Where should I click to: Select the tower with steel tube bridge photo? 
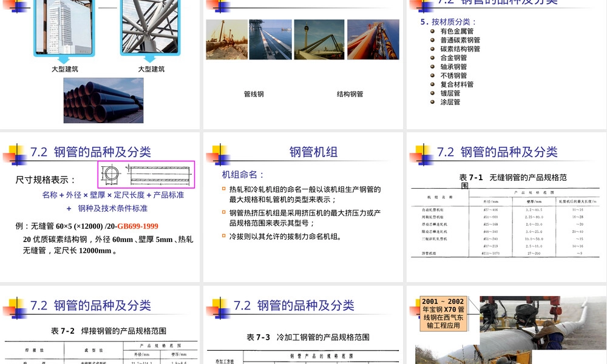coord(319,39)
